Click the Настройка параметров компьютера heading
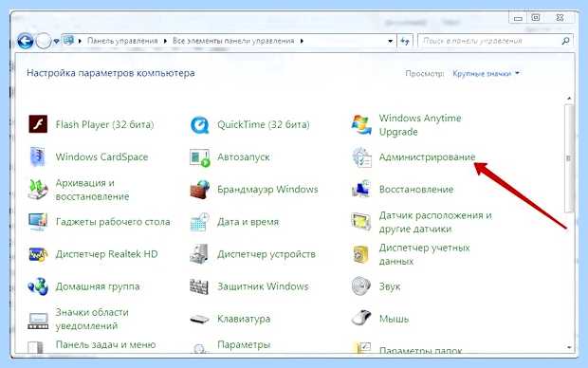This screenshot has height=368, width=588. (111, 73)
